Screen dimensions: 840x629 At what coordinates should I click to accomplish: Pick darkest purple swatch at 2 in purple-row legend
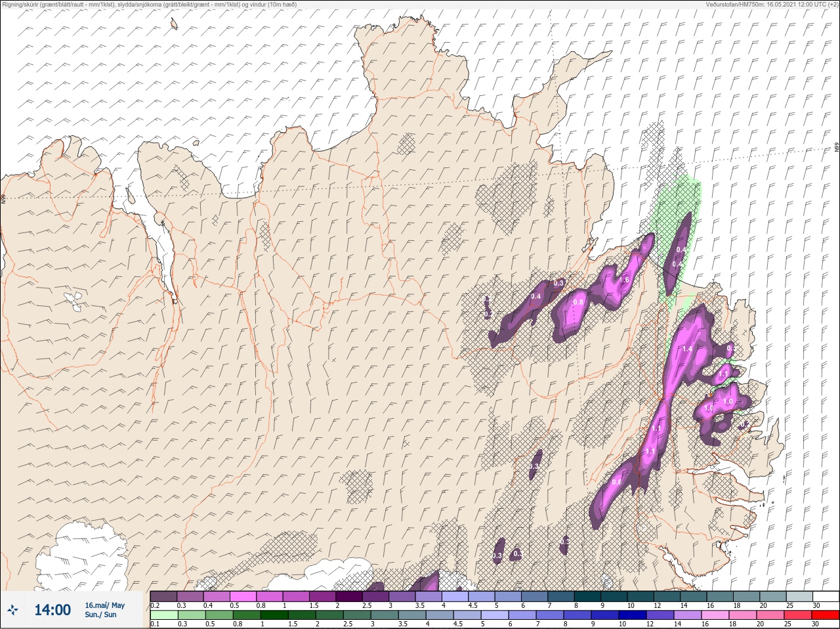point(350,596)
